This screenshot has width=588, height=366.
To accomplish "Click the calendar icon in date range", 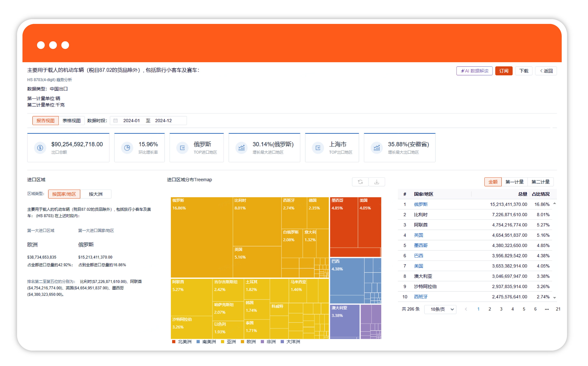I will click(116, 121).
